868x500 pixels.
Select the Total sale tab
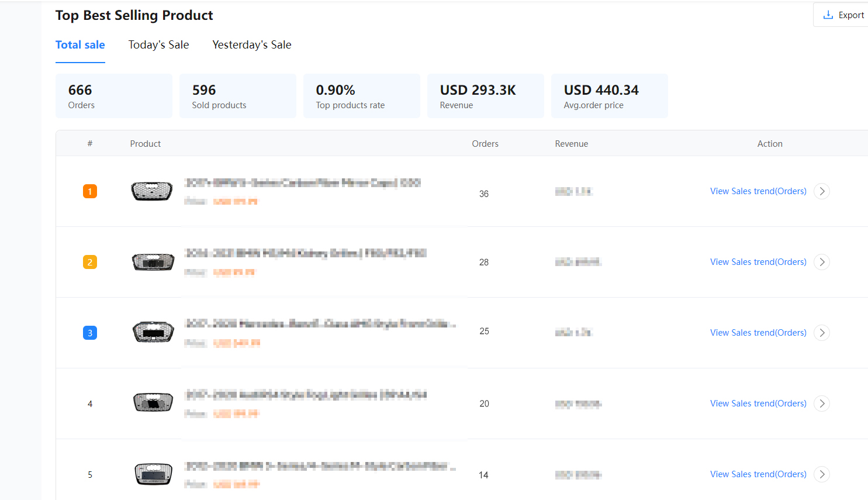80,45
